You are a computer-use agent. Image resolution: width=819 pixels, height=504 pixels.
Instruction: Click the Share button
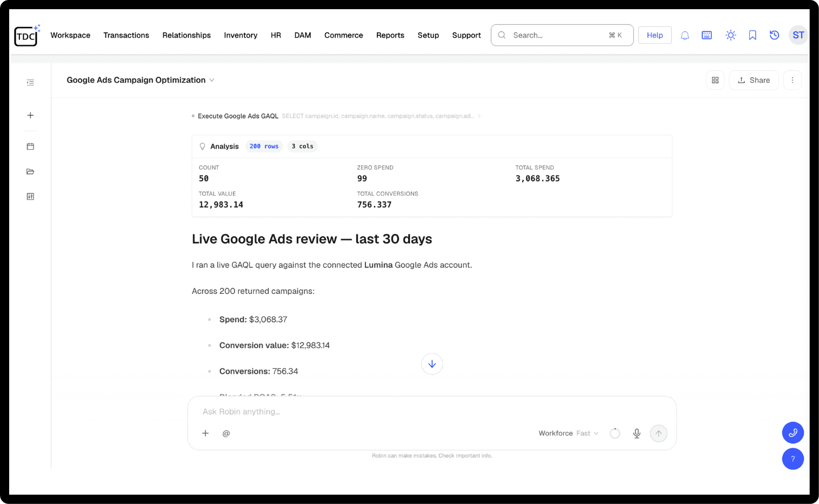754,80
